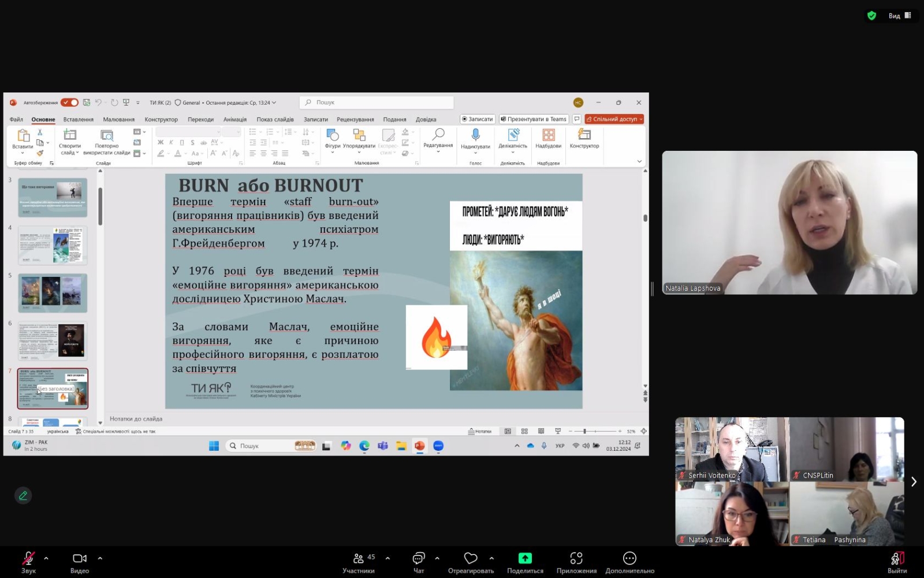This screenshot has width=924, height=578.
Task: Unmute microphone with Звук button
Action: pyautogui.click(x=28, y=558)
